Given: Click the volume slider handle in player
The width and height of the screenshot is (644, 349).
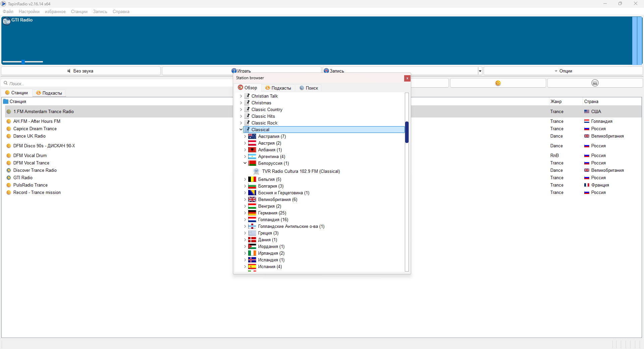Looking at the screenshot, I should pyautogui.click(x=23, y=62).
